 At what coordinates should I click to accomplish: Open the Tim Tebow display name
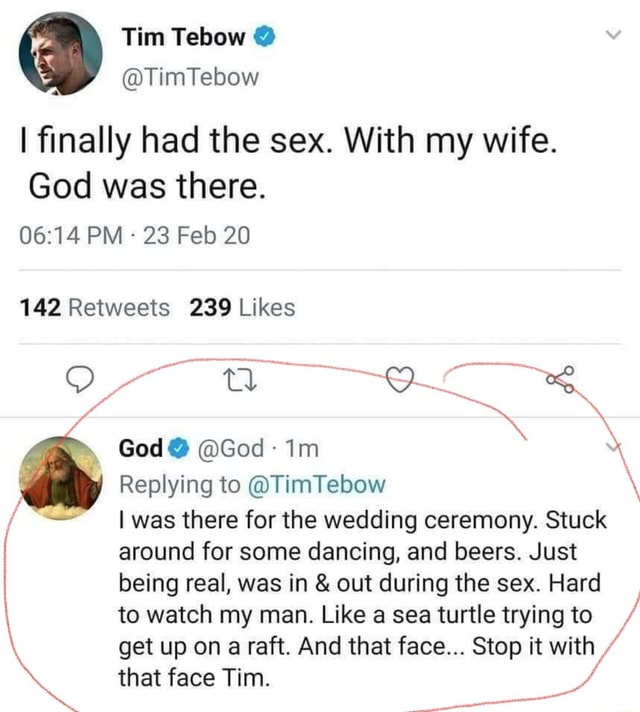(184, 37)
